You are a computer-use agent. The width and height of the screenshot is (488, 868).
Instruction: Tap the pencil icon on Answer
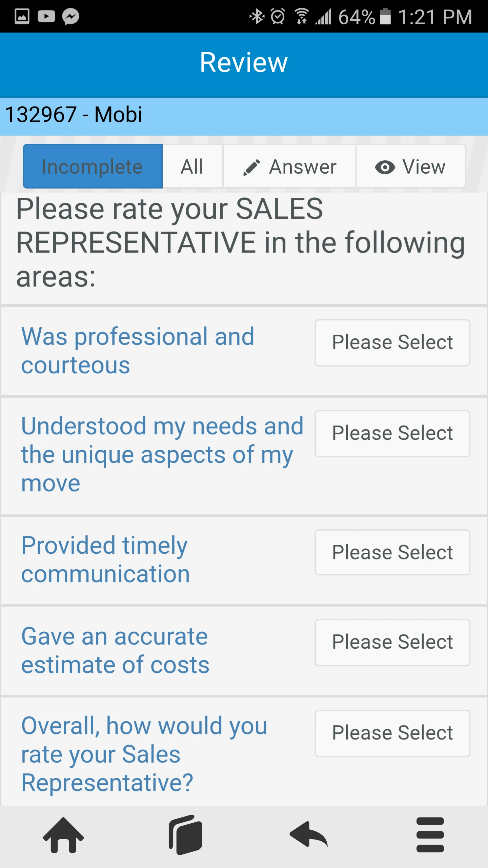coord(251,167)
